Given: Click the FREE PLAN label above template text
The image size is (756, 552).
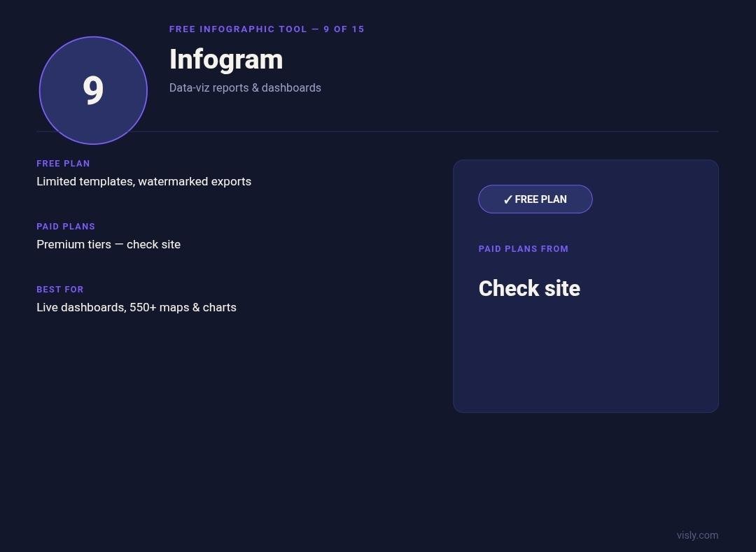Looking at the screenshot, I should click(63, 164).
